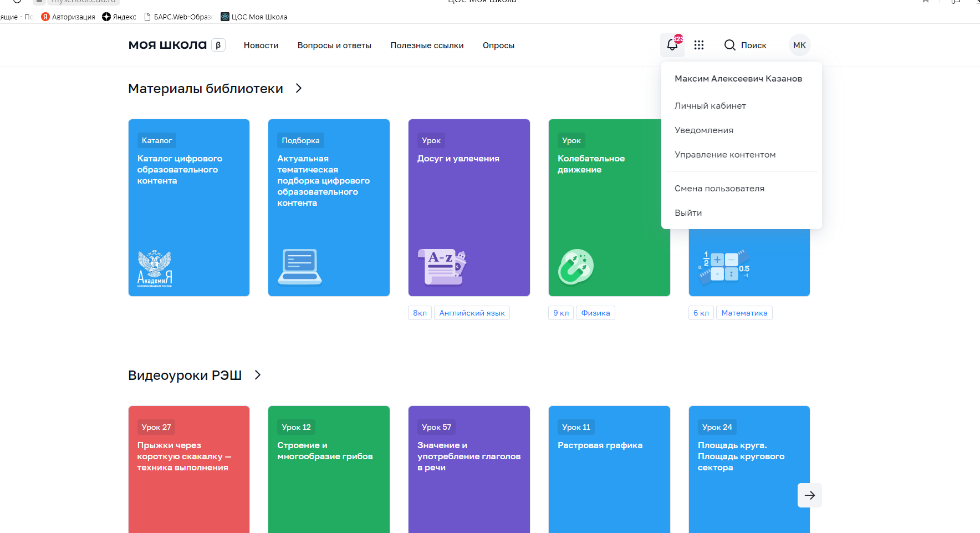This screenshot has height=533, width=980.
Task: Open the БАРС.Web-Образ bookmark
Action: pyautogui.click(x=178, y=17)
